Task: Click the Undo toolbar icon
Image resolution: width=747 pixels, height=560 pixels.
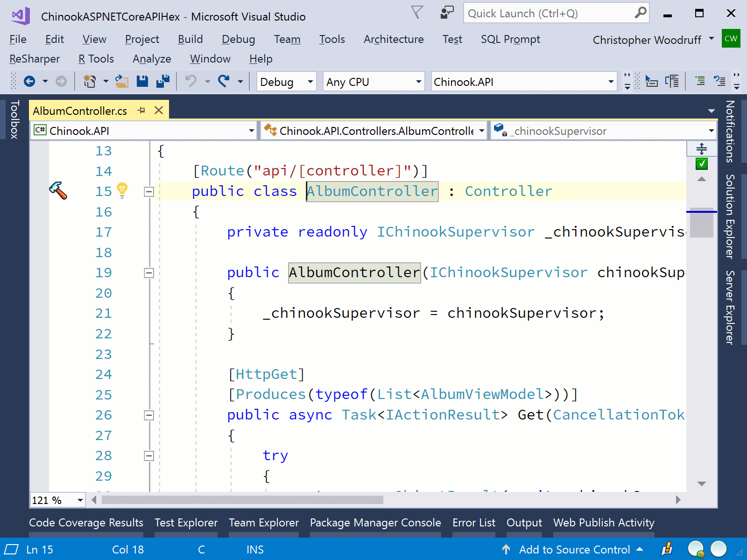Action: coord(191,81)
